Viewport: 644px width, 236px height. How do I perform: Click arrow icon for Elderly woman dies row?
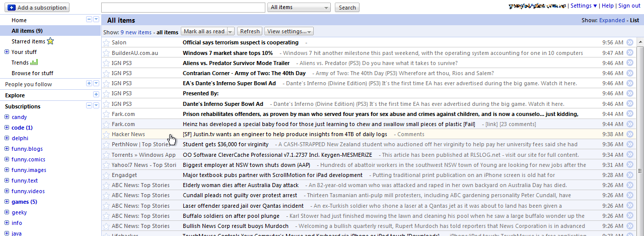[x=630, y=185]
